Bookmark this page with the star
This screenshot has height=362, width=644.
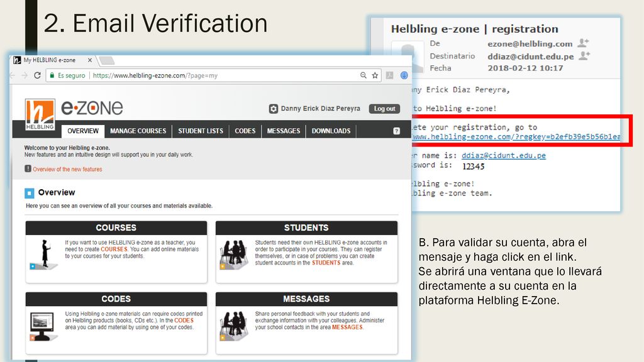[375, 75]
